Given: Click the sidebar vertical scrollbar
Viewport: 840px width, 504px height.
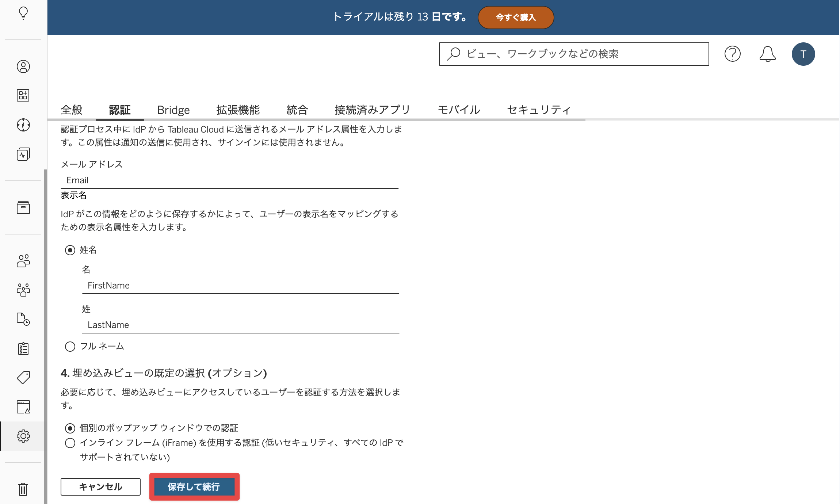Looking at the screenshot, I should click(x=45, y=336).
